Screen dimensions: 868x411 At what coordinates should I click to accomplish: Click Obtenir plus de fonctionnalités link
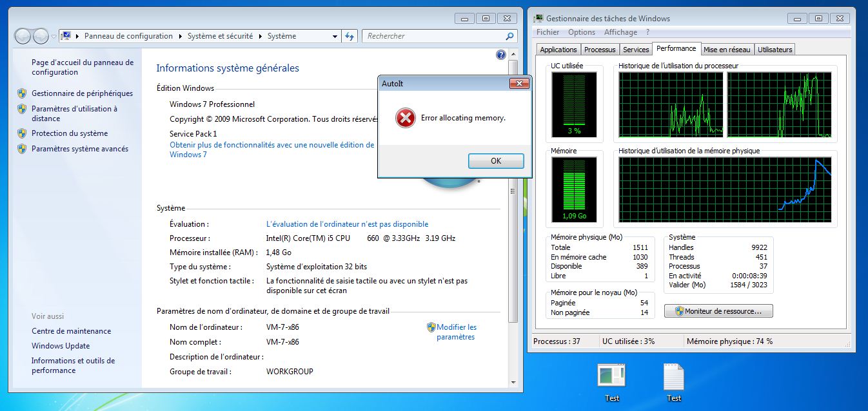271,149
